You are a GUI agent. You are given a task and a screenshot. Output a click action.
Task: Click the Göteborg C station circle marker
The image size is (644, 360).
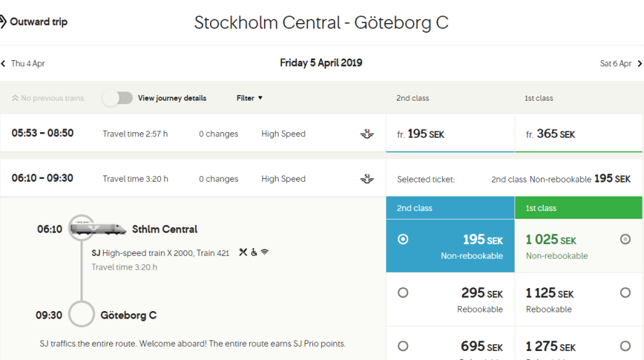[82, 315]
